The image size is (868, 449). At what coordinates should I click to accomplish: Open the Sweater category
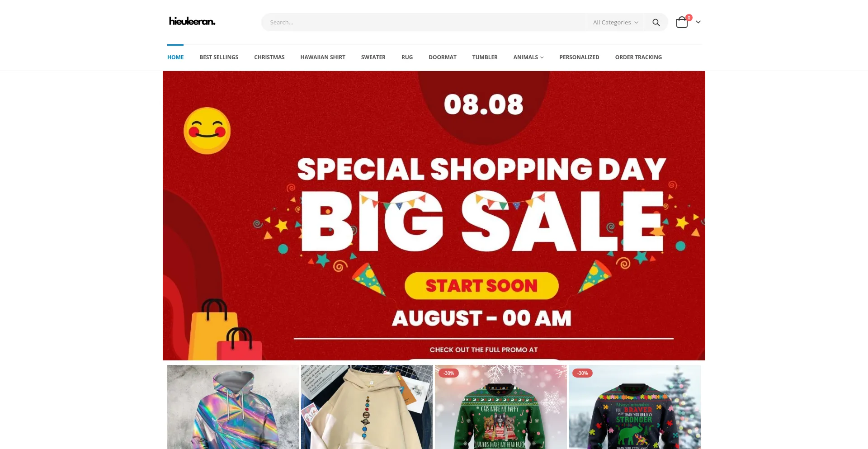click(x=373, y=57)
